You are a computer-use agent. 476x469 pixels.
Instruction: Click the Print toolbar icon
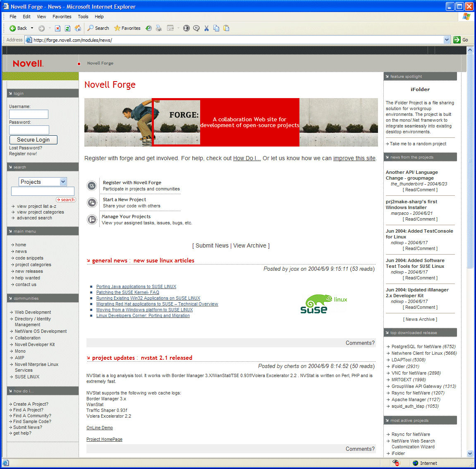pyautogui.click(x=158, y=28)
